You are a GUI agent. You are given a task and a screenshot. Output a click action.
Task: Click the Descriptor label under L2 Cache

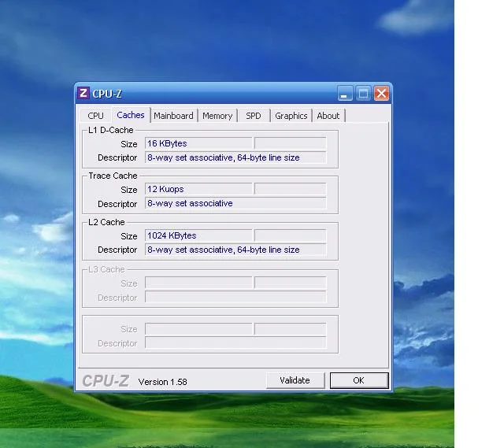[117, 250]
